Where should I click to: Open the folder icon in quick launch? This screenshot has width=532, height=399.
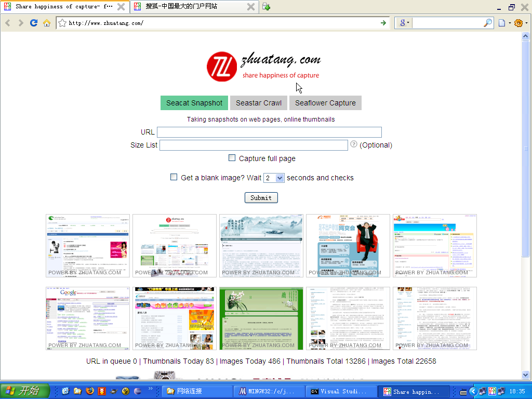78,391
